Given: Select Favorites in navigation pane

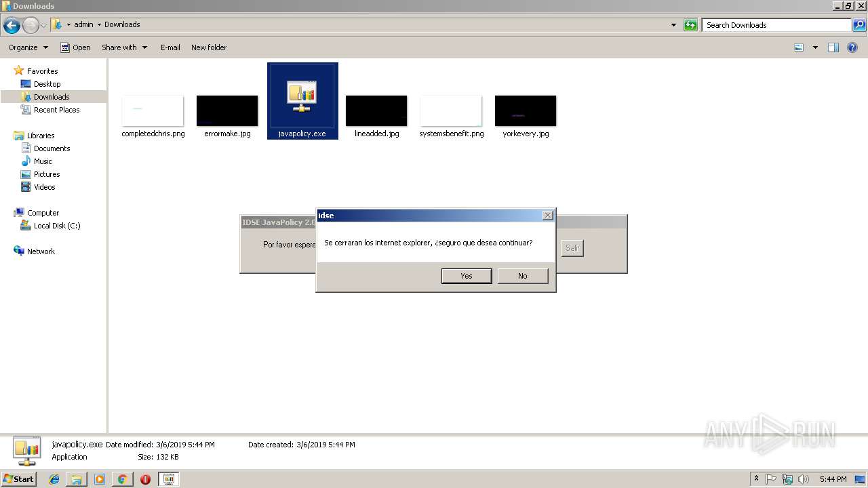Looking at the screenshot, I should coord(42,71).
